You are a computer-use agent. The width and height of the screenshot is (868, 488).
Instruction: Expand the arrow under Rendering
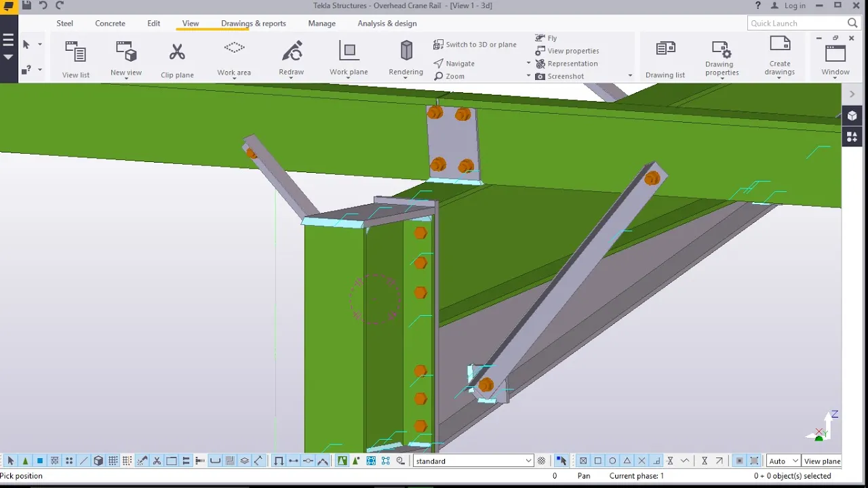coord(406,79)
